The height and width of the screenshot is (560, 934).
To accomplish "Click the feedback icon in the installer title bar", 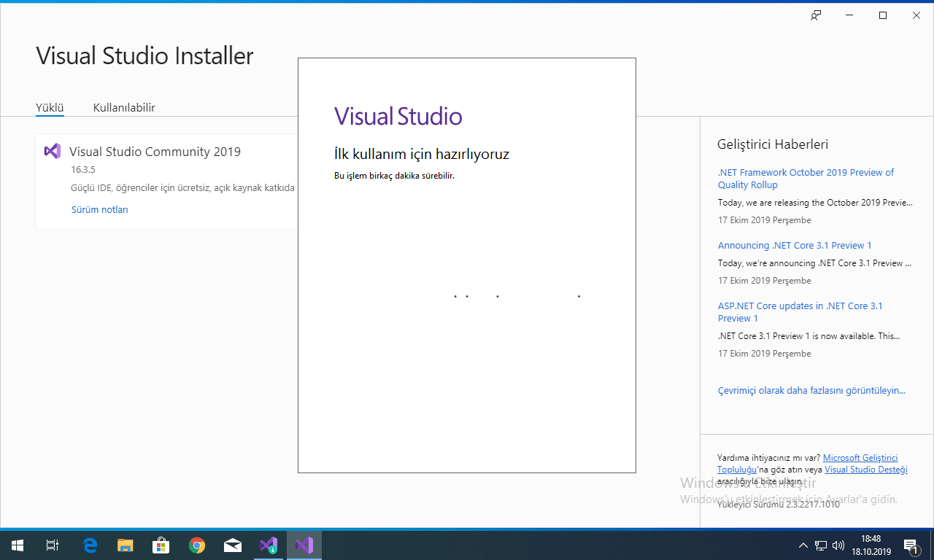I will coord(816,15).
